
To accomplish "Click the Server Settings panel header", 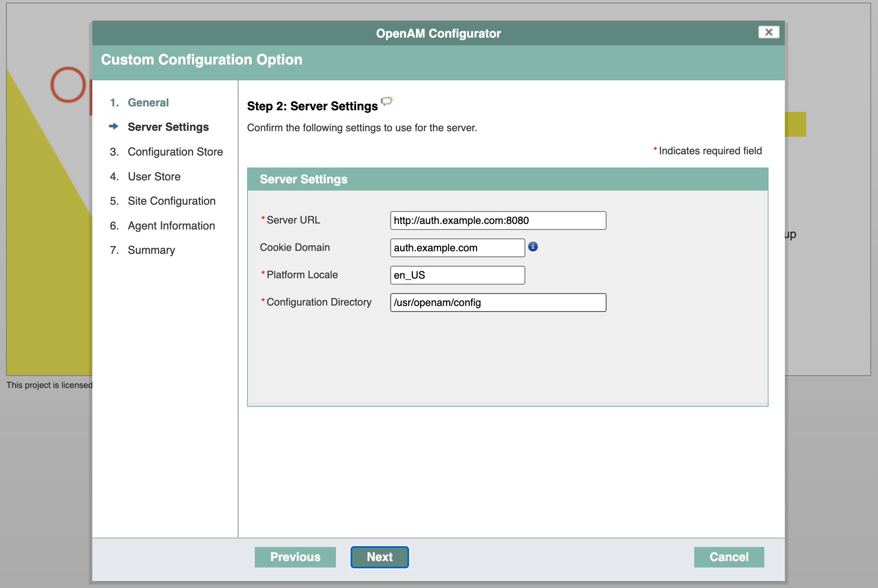I will click(507, 179).
